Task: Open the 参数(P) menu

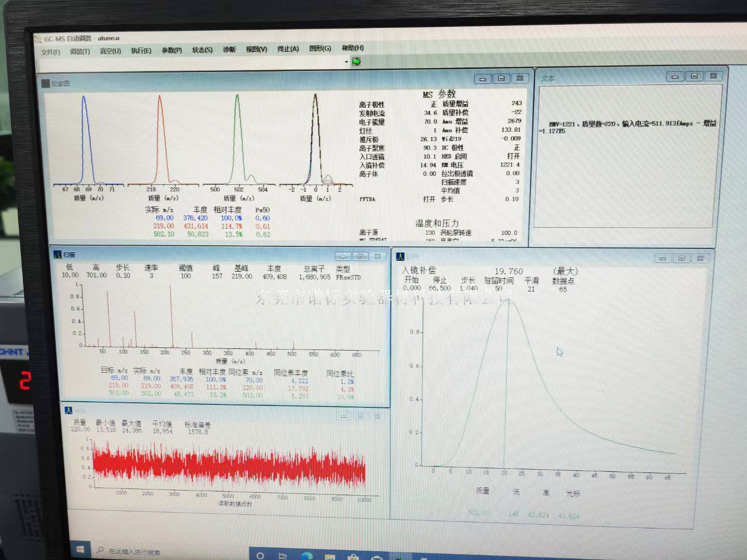Action: (172, 50)
